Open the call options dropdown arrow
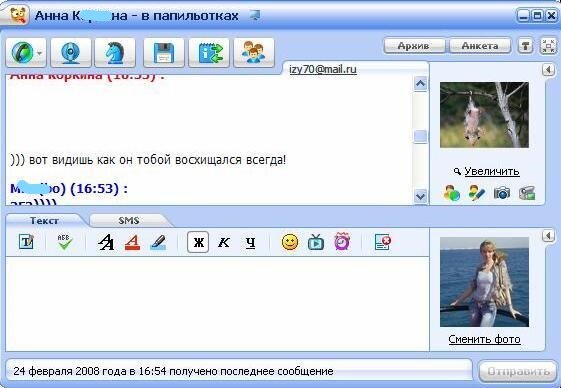 (40, 53)
